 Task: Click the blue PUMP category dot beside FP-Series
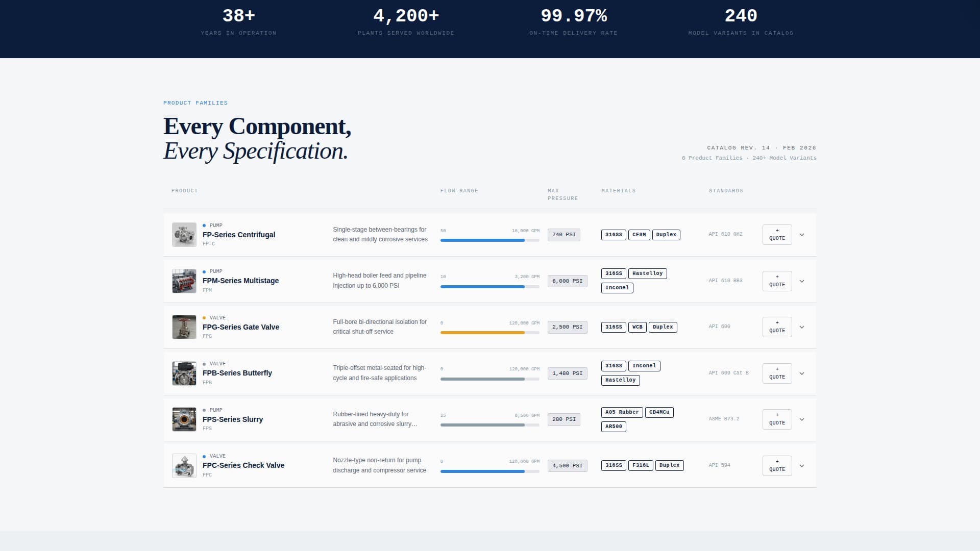coord(204,225)
